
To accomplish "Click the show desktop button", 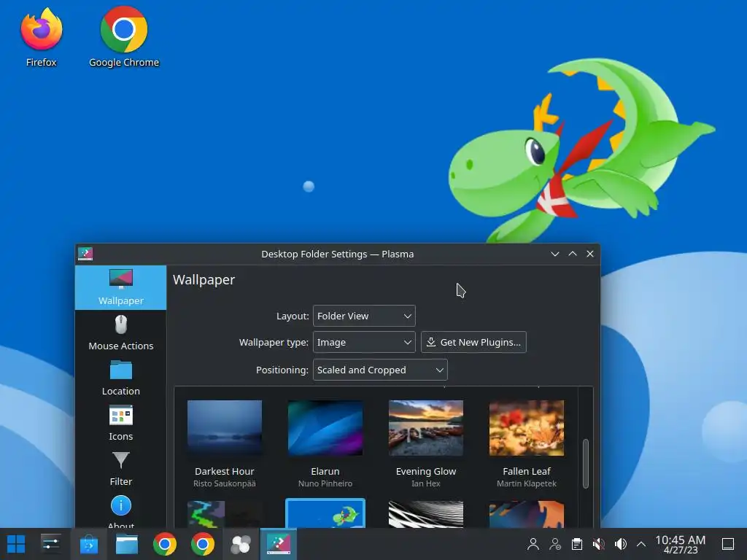I will point(728,544).
